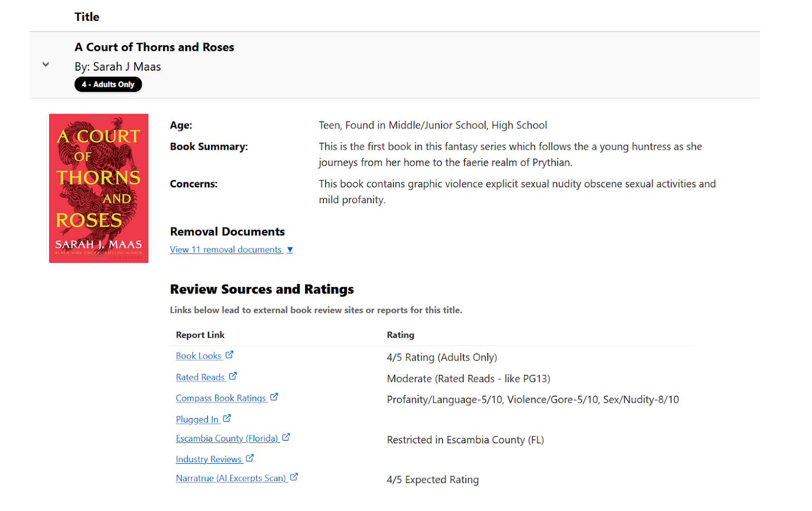Click the 4 - Adults Only badge
Viewport: 812px width, 511px height.
[108, 84]
